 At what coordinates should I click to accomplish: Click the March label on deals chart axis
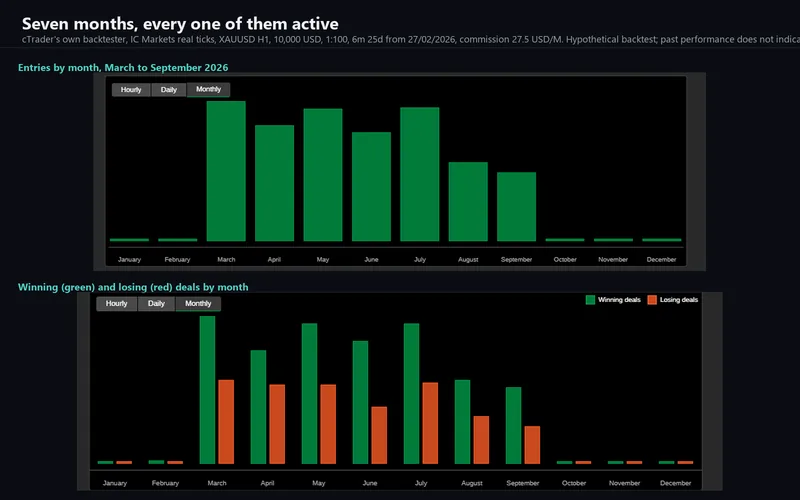[217, 483]
